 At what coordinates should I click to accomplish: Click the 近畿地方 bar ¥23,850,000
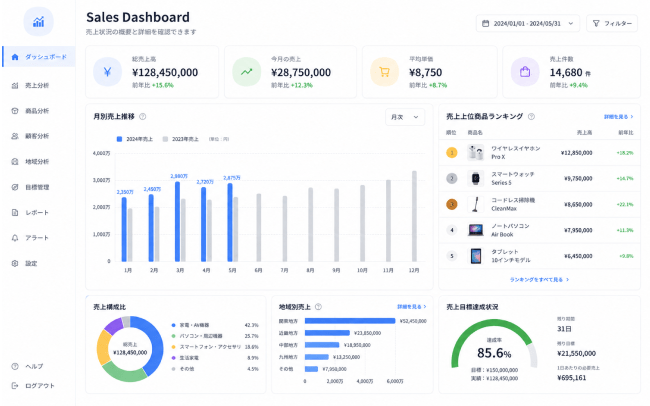click(x=327, y=333)
